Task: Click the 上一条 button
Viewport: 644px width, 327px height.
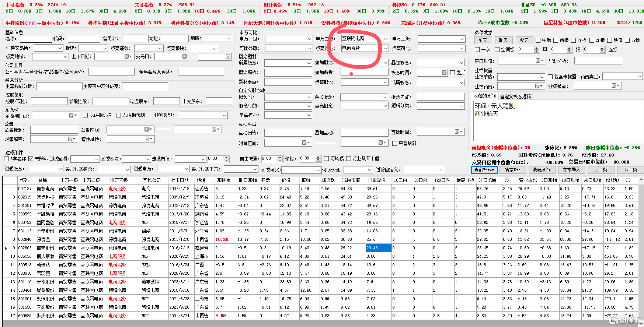Action: pos(601,170)
